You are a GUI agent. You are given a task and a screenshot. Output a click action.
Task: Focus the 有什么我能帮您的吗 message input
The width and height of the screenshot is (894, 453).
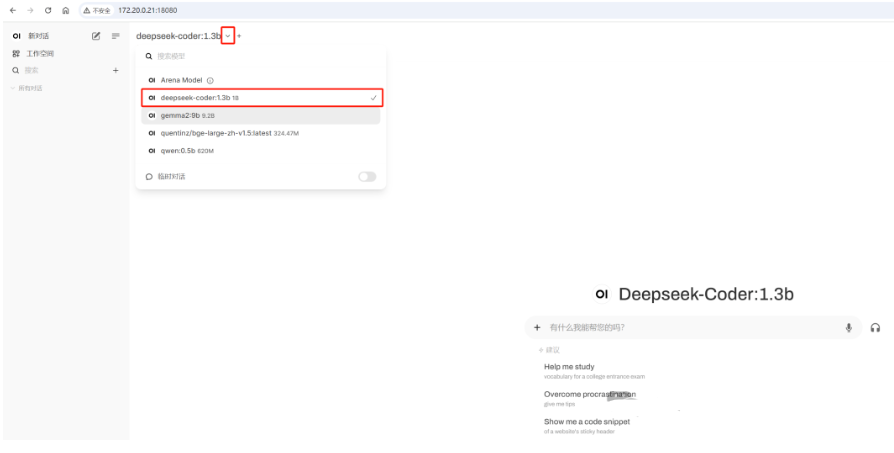click(693, 328)
